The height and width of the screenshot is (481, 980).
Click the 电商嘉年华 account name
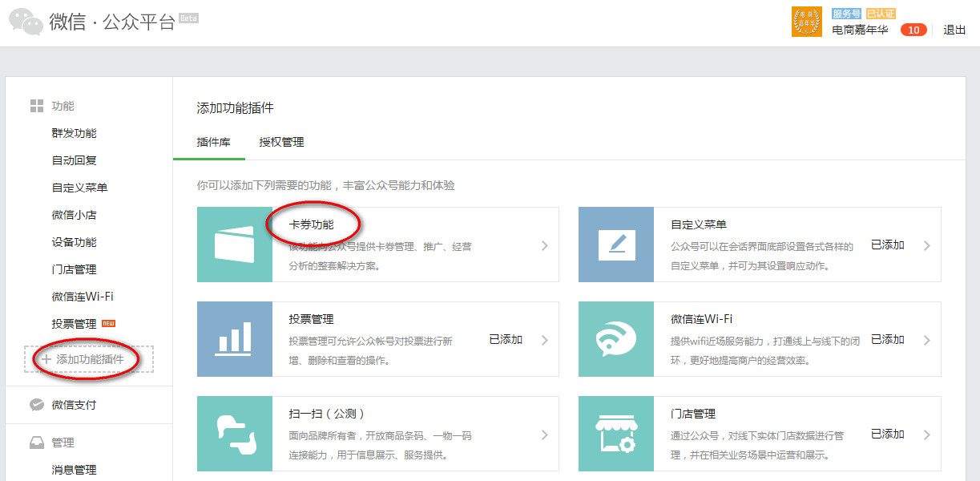(860, 30)
